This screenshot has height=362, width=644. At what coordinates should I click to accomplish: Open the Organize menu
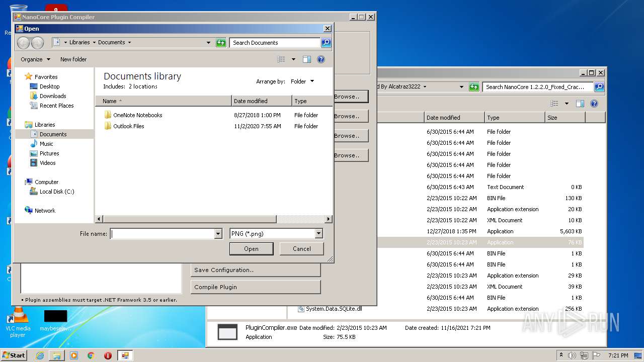point(35,59)
